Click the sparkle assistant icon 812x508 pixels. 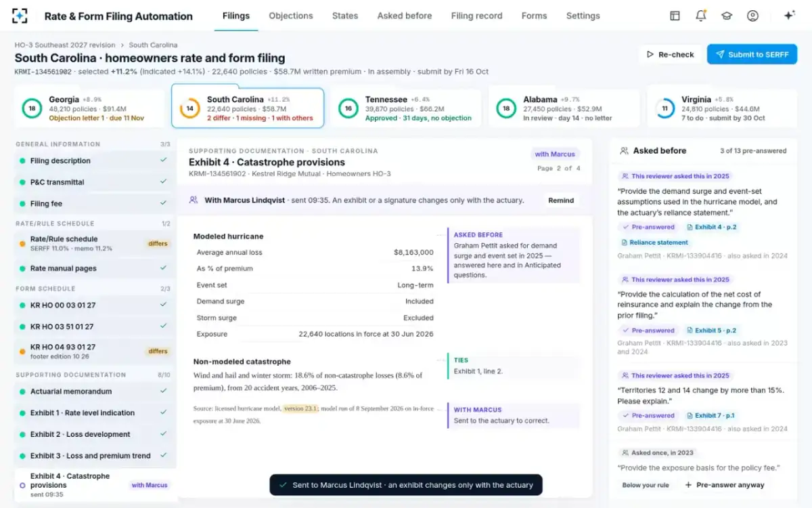pyautogui.click(x=789, y=16)
